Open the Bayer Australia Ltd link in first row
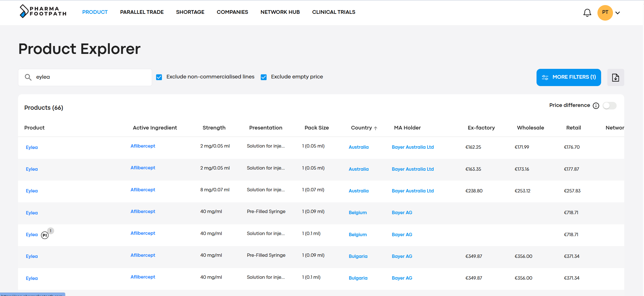 (412, 147)
